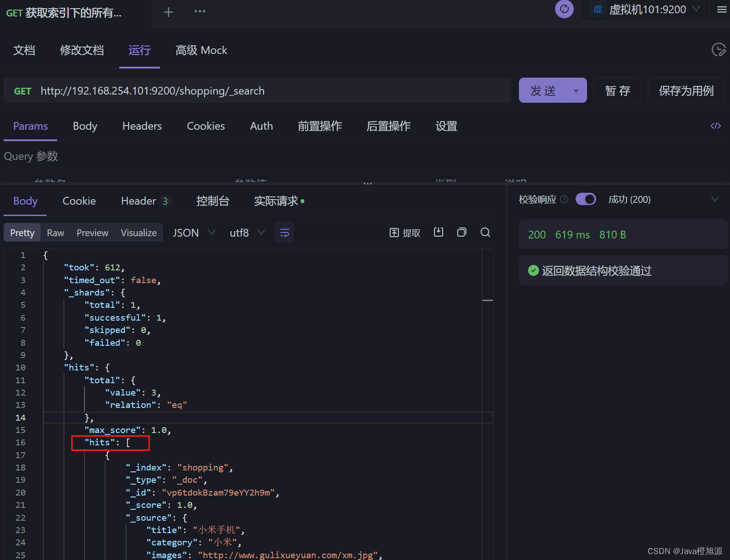Click the "took": 612 line
The image size is (730, 560).
pos(95,267)
